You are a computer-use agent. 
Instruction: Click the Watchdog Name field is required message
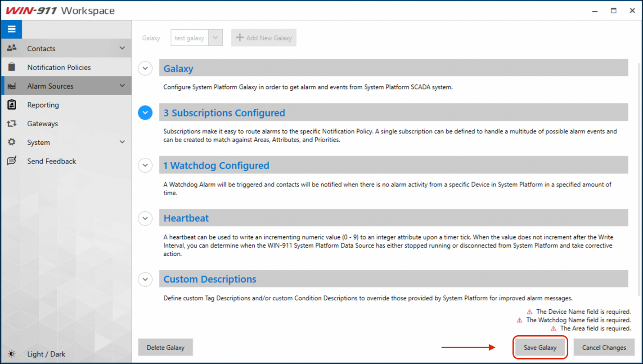tap(578, 320)
